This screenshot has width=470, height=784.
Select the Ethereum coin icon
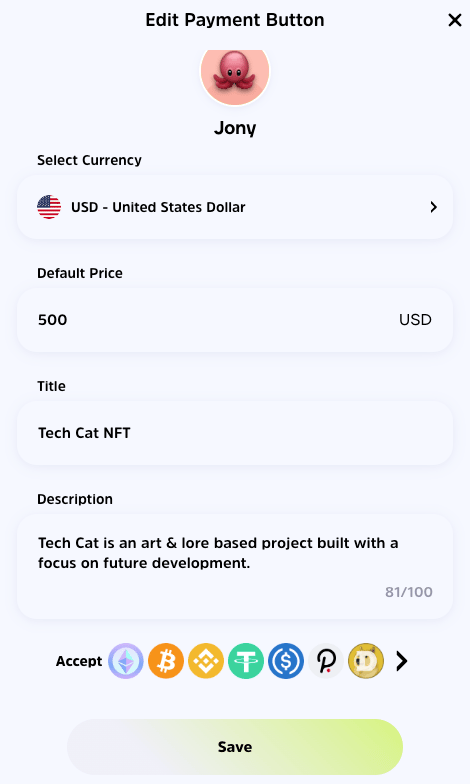click(x=126, y=661)
